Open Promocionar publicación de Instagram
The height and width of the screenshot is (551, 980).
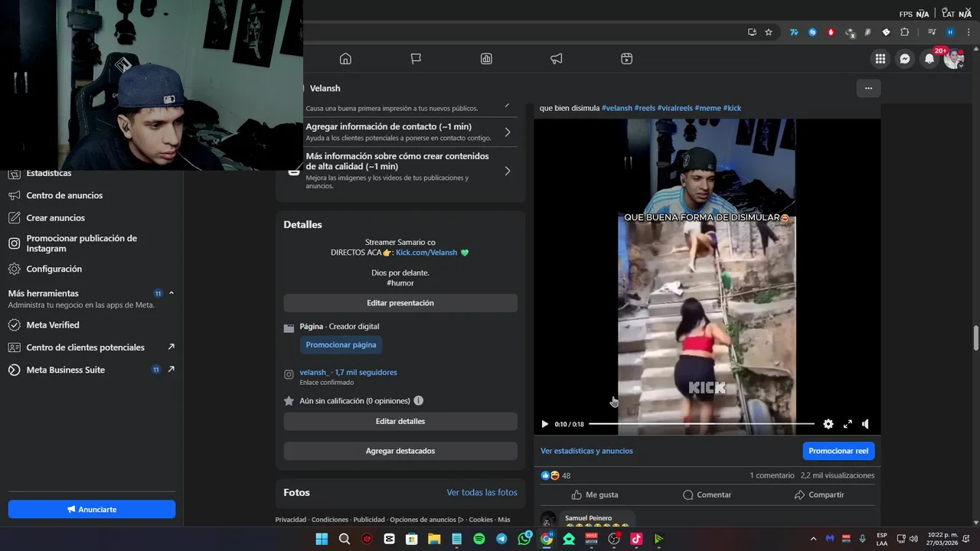(x=91, y=243)
